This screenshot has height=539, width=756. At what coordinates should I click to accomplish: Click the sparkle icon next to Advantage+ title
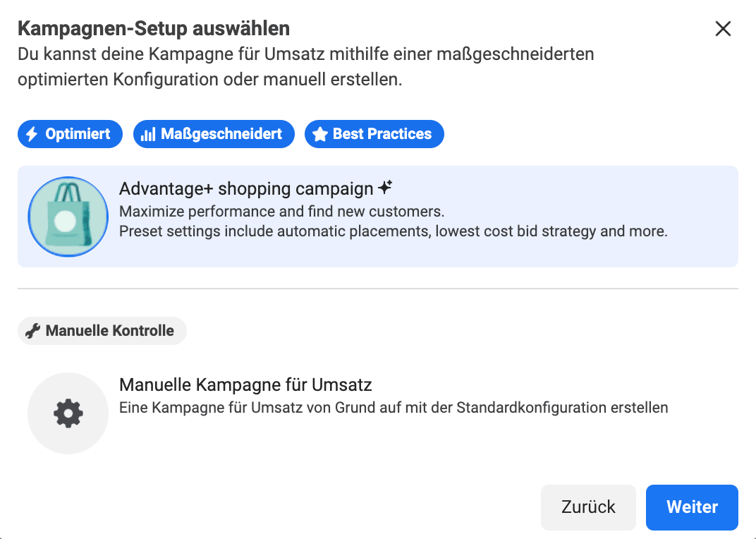(384, 186)
